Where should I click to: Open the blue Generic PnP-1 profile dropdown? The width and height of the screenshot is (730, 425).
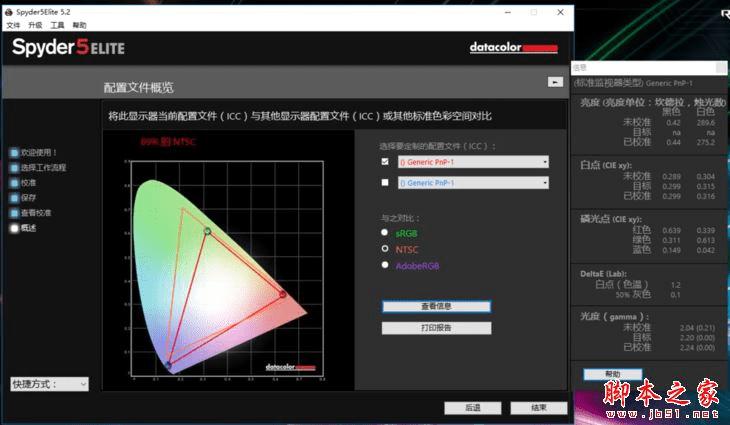(473, 183)
